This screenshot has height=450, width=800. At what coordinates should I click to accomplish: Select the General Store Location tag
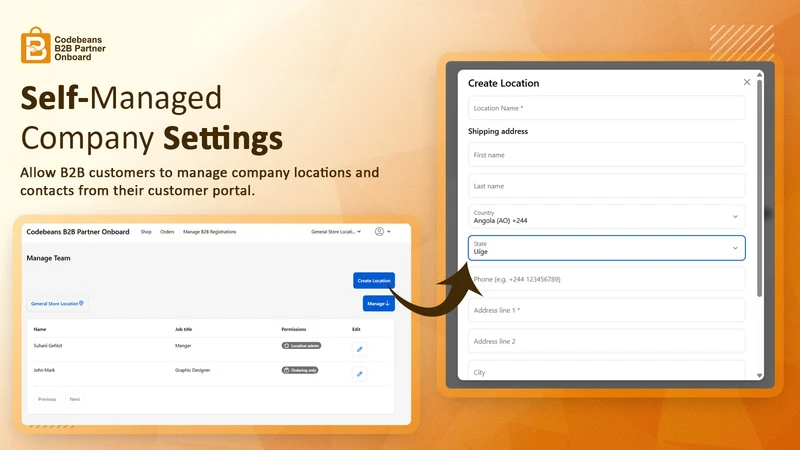click(x=57, y=304)
